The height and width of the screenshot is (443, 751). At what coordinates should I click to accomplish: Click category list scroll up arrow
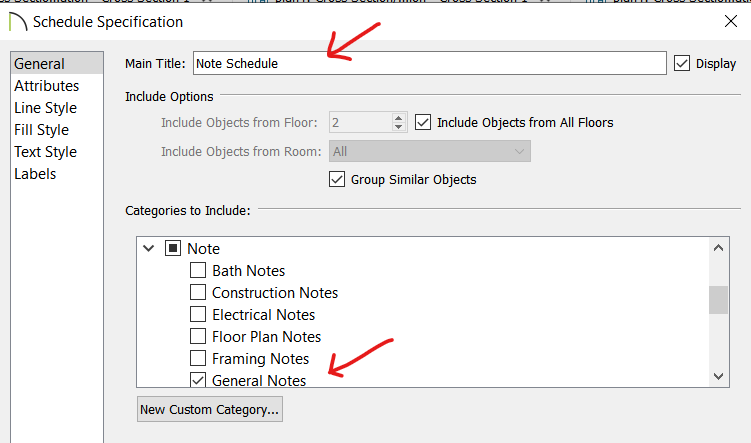click(x=718, y=248)
